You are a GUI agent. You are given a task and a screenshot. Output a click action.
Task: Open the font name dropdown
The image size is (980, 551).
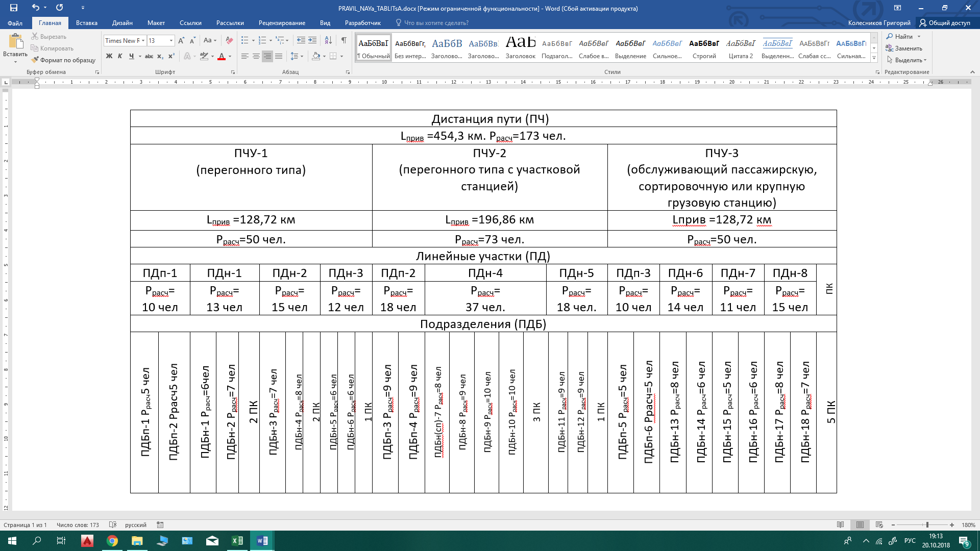tap(143, 41)
